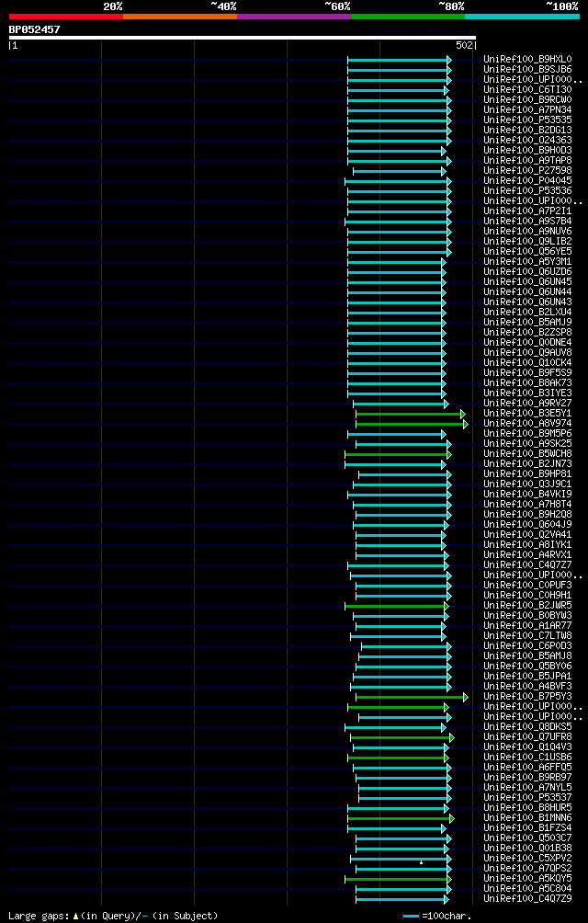Screen dimensions: 588x923
Task: Click the yellow large-gap legend marker at bottom
Action: 76,916
